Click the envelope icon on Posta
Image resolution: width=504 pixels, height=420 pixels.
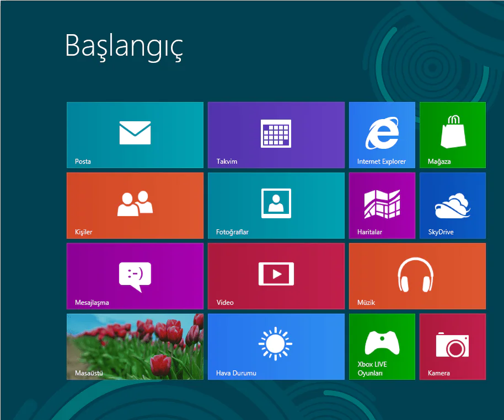[135, 133]
